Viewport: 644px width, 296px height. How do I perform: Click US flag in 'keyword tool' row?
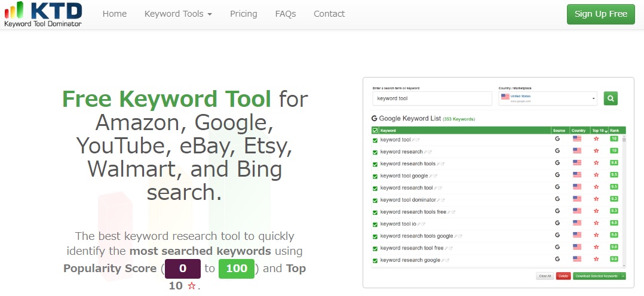tap(577, 139)
